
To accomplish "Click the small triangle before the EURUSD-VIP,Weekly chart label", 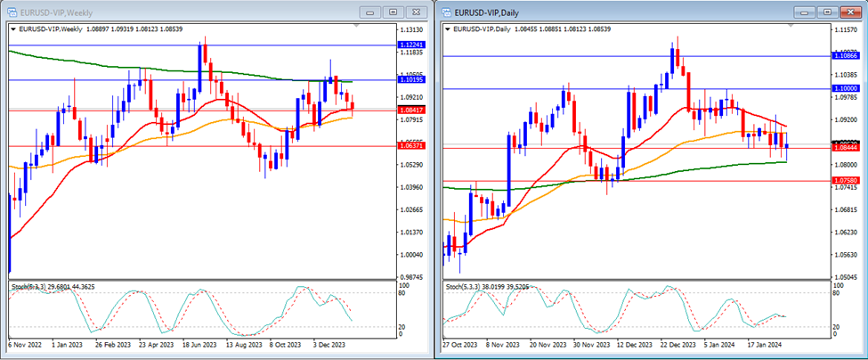I will point(14,29).
